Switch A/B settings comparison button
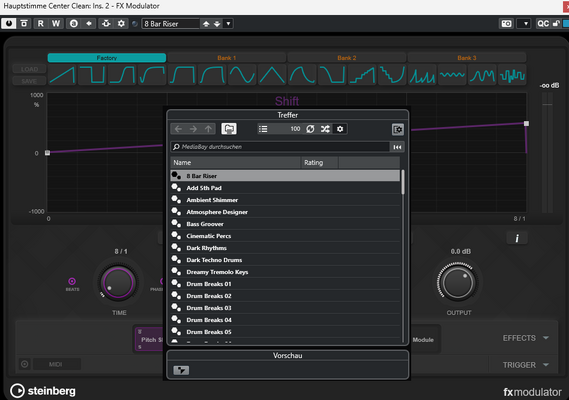 pyautogui.click(x=74, y=24)
